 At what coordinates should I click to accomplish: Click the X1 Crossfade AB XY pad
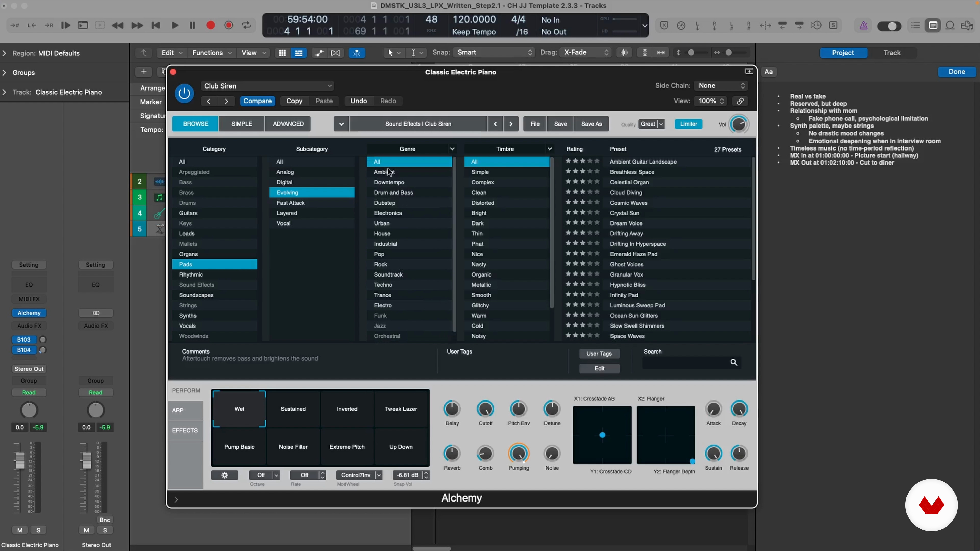tap(602, 435)
